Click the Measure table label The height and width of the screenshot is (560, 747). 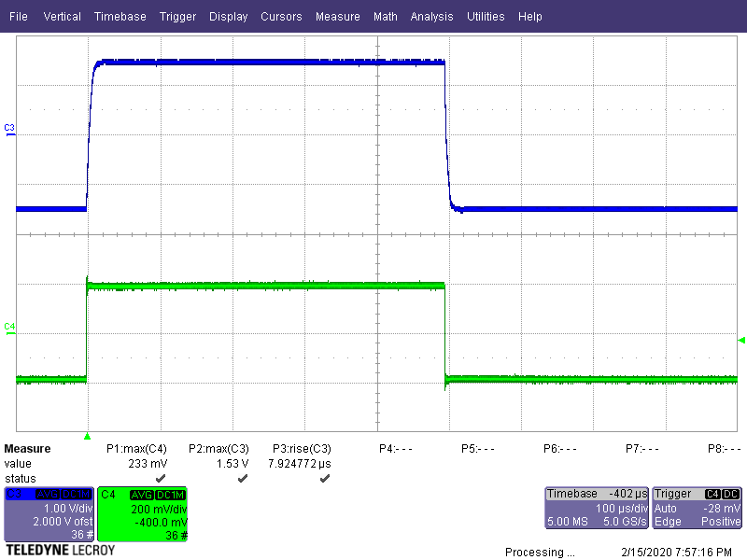27,449
